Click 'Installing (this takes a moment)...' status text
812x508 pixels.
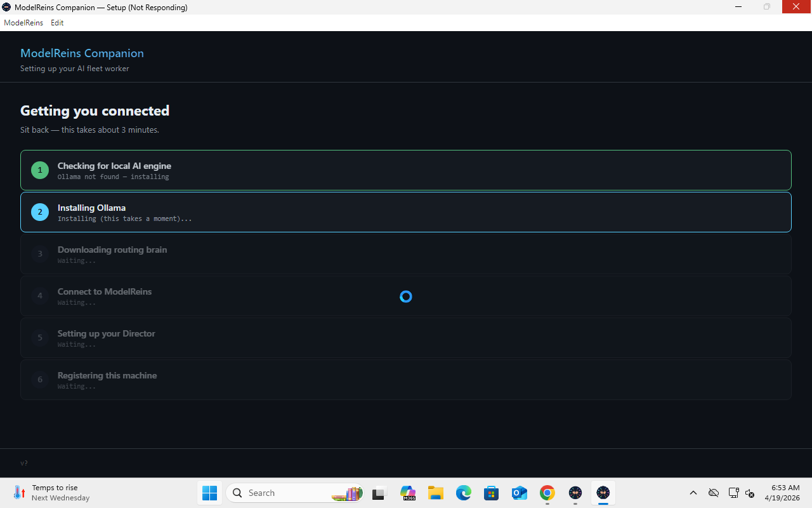pos(124,218)
